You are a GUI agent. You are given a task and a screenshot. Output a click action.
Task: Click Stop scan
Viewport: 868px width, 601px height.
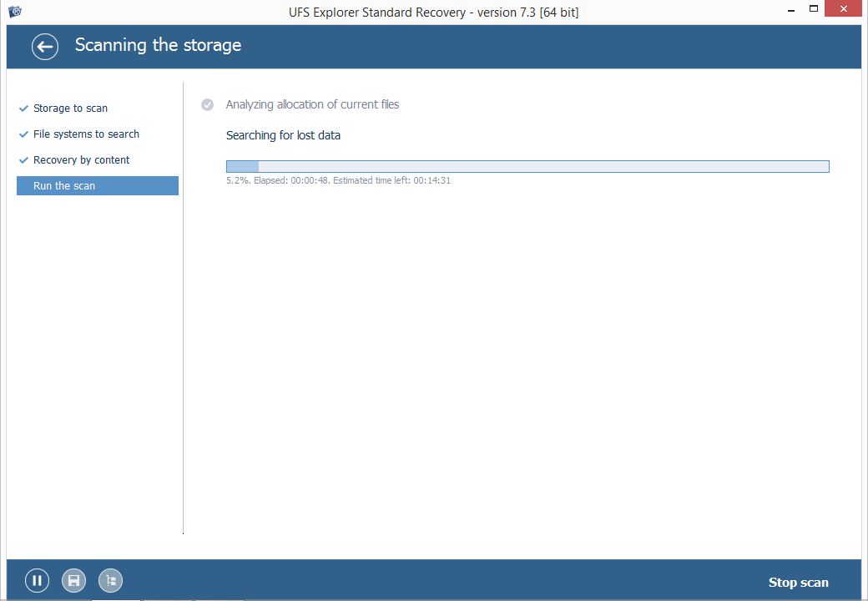[x=798, y=582]
